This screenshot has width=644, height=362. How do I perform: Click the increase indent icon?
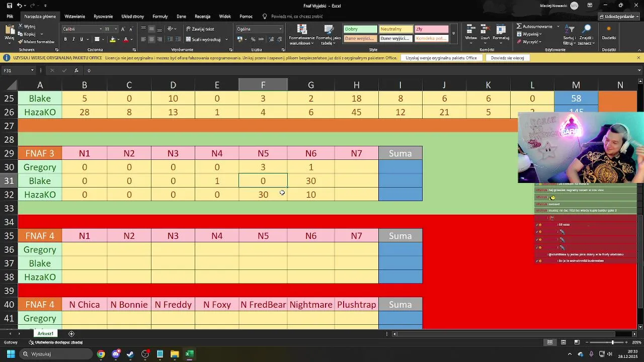click(x=178, y=39)
